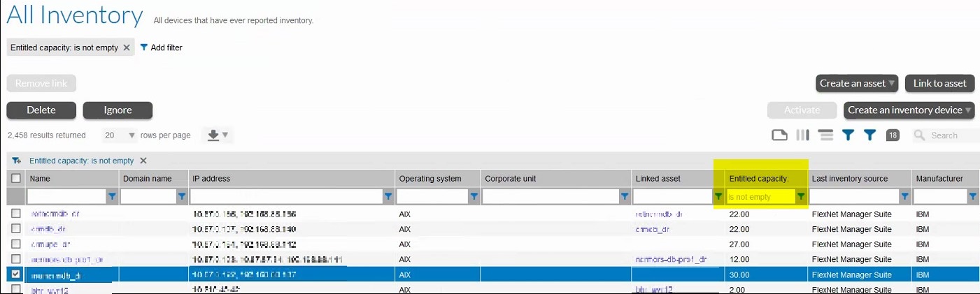
Task: Close the filter bar Entitled capacity condition
Action: (x=143, y=161)
